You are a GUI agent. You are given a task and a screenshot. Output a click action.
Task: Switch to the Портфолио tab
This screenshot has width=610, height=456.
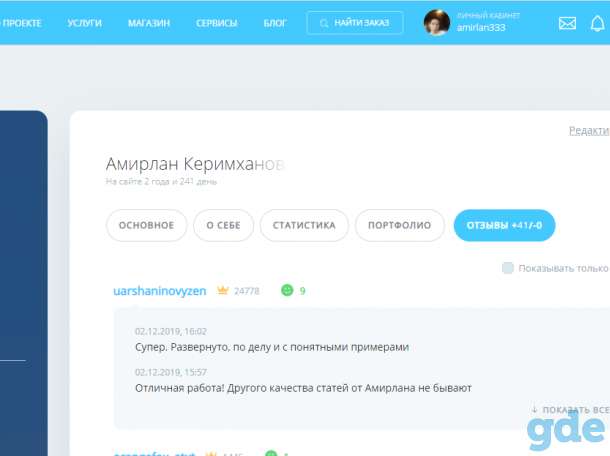400,225
